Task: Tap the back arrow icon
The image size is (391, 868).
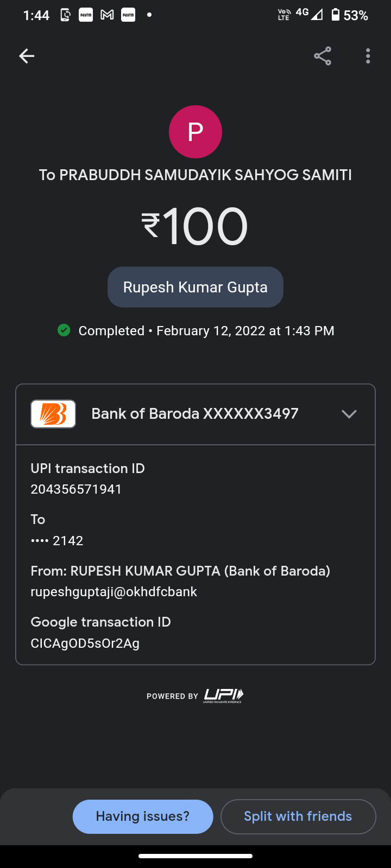Action: tap(27, 56)
